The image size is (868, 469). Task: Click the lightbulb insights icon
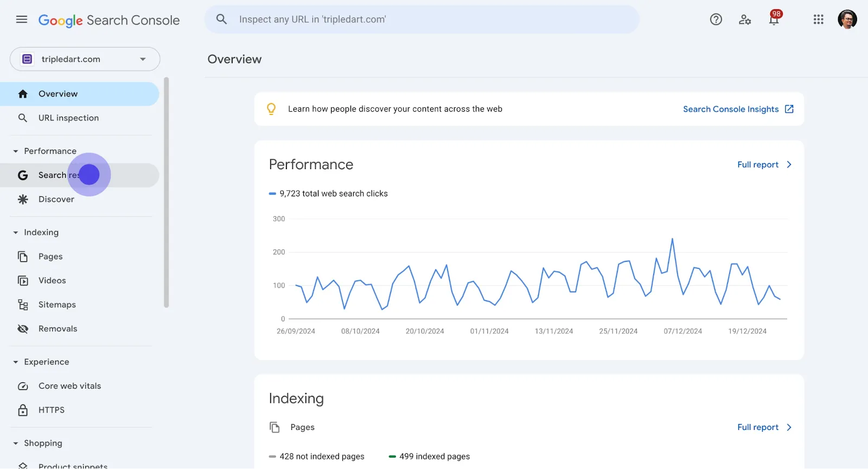271,109
